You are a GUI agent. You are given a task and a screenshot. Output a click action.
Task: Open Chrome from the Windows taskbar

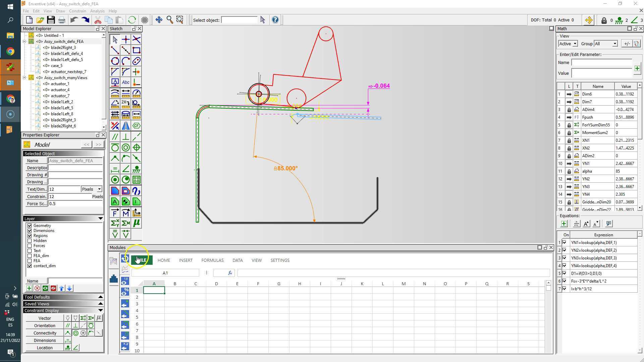(10, 51)
